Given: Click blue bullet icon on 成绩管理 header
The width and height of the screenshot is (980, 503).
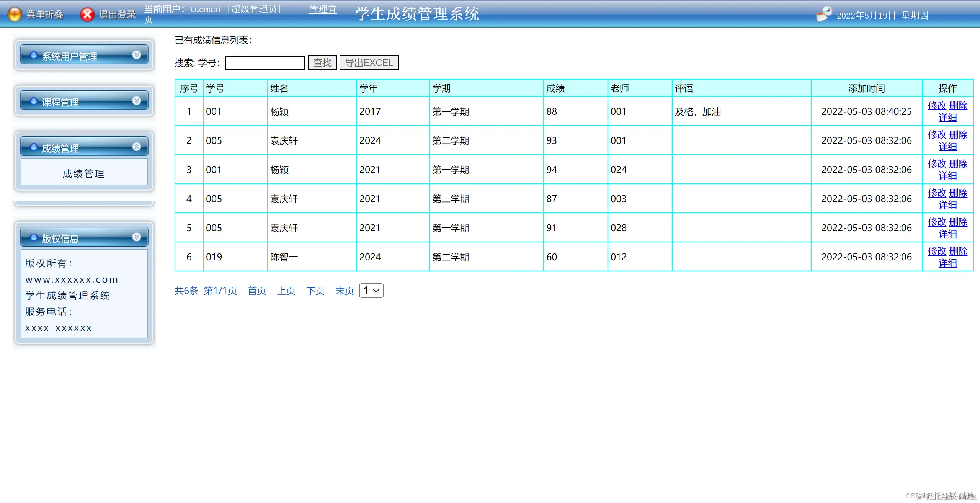Looking at the screenshot, I should click(x=34, y=147).
